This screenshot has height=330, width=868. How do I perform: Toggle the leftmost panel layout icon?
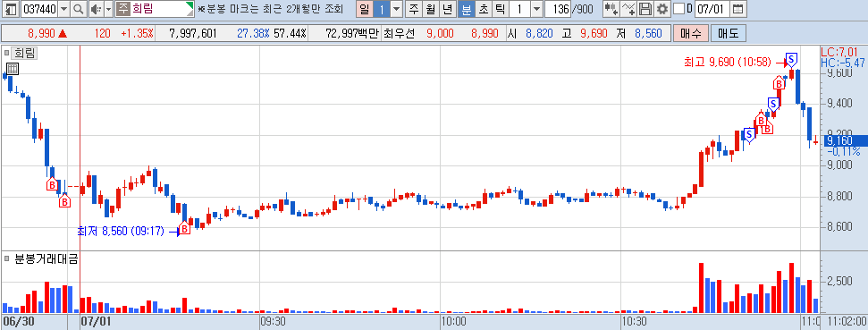(11, 9)
